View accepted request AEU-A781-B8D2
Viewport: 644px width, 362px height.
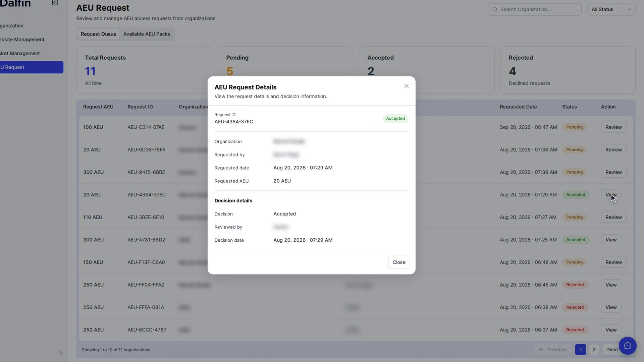tap(611, 240)
